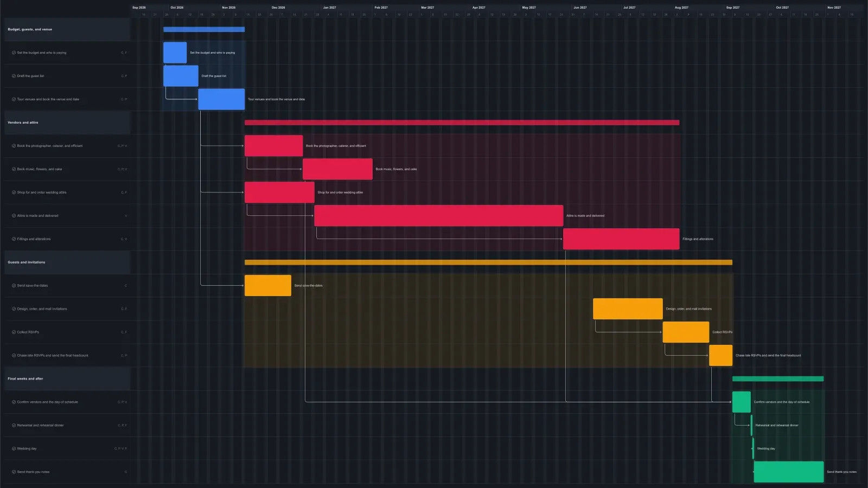Viewport: 868px width, 488px height.
Task: Select the thin red summary bar for Vendors and attire
Action: point(462,123)
